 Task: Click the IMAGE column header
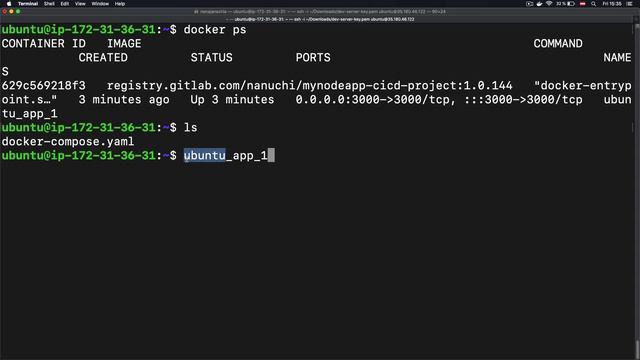tap(124, 44)
